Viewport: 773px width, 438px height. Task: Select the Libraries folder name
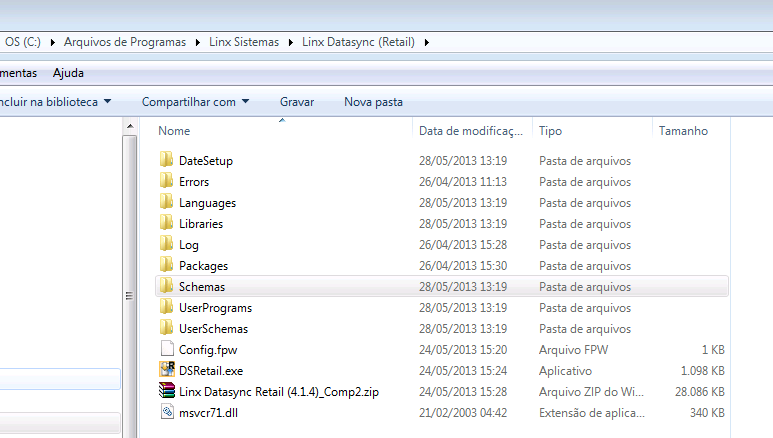[201, 224]
